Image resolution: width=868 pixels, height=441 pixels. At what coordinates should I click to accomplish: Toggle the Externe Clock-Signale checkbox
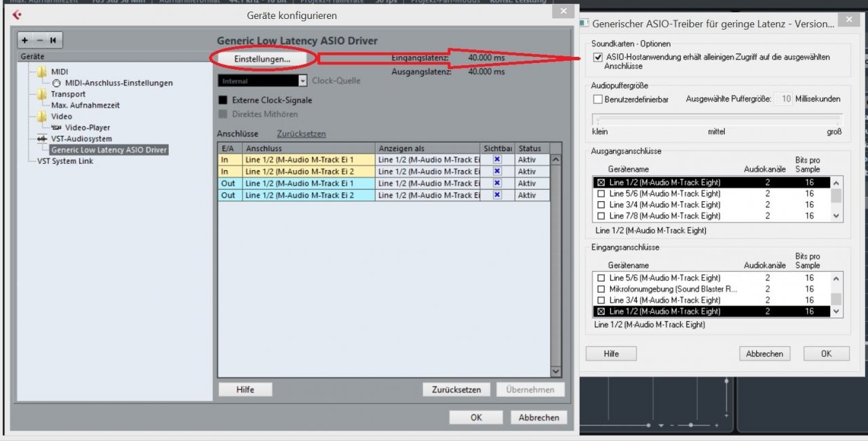tap(223, 100)
